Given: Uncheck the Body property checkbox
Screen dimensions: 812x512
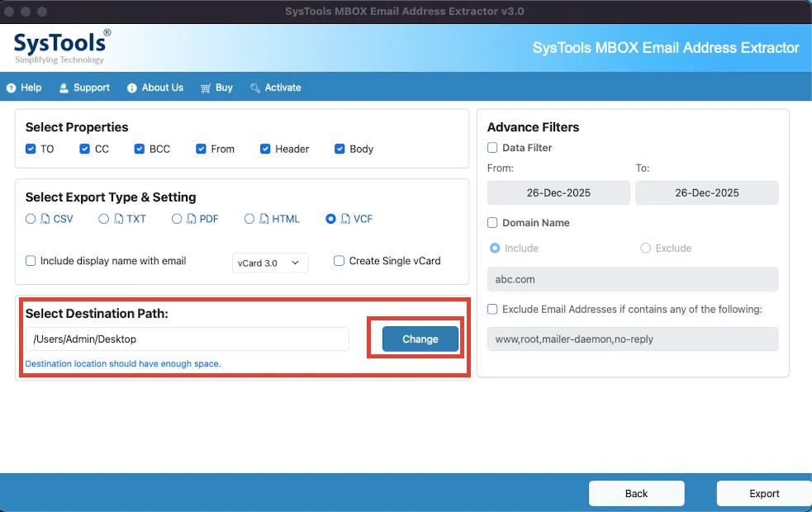Looking at the screenshot, I should pos(340,149).
